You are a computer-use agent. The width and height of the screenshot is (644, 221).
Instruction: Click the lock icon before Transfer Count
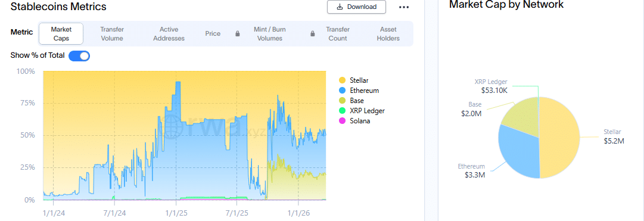(x=313, y=34)
